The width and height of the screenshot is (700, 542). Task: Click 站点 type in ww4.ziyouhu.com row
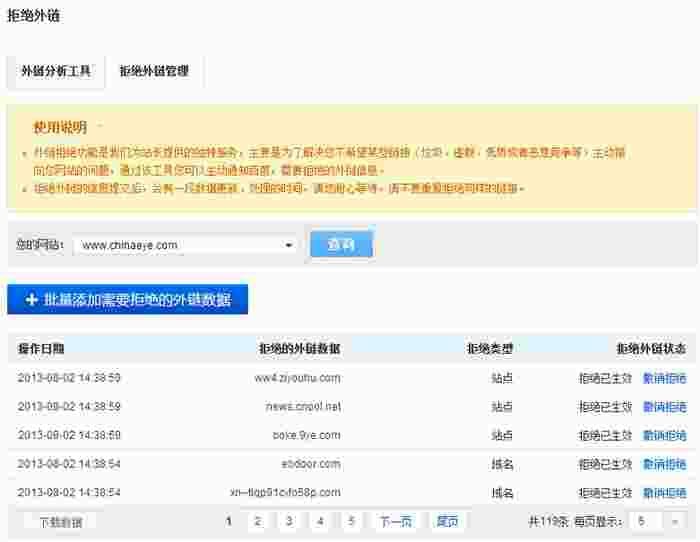pos(502,378)
